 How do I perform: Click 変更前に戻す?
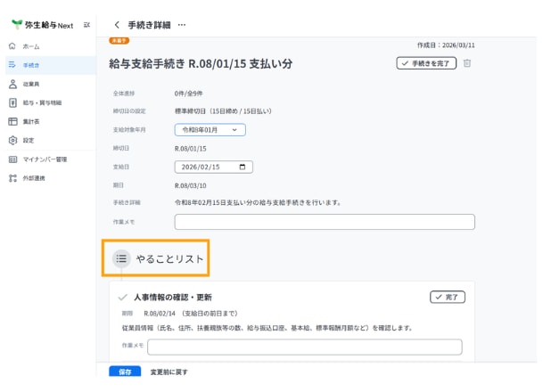click(169, 372)
